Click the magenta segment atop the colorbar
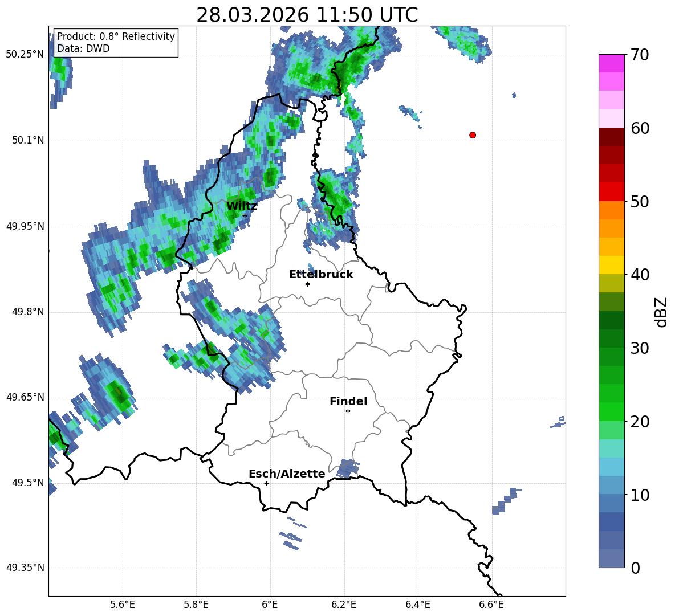 point(611,63)
